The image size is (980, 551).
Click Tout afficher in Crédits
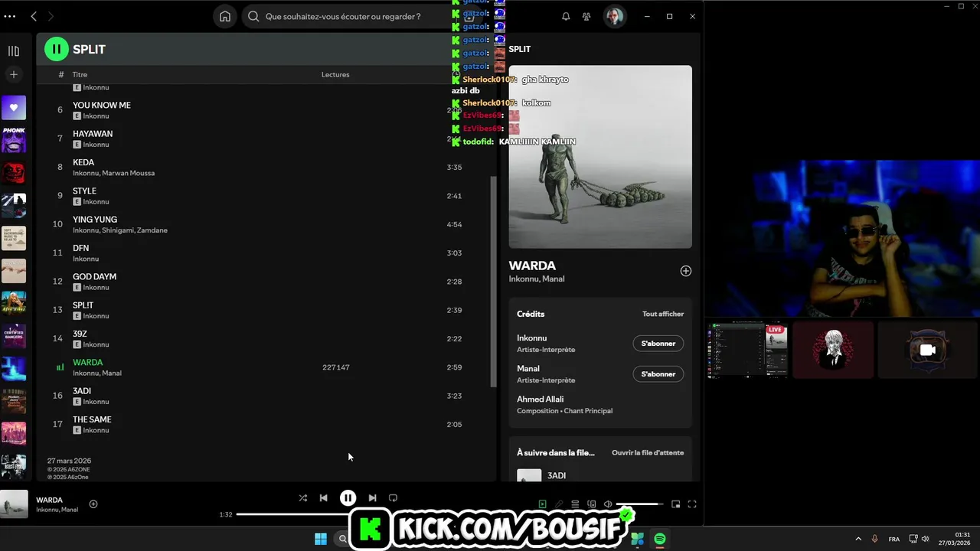pyautogui.click(x=663, y=314)
